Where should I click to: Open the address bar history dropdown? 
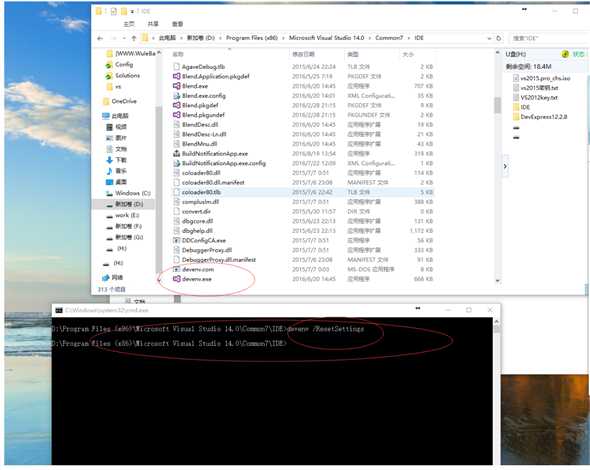(489, 38)
